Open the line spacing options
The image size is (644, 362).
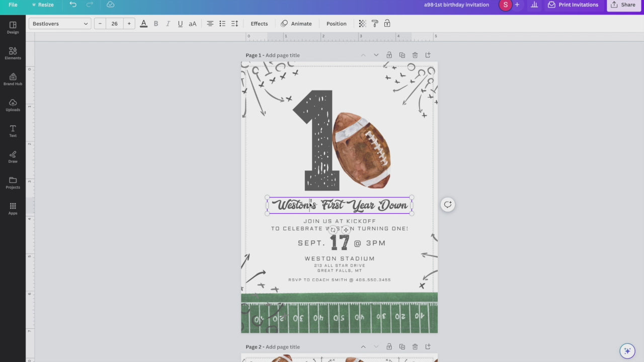(x=234, y=24)
